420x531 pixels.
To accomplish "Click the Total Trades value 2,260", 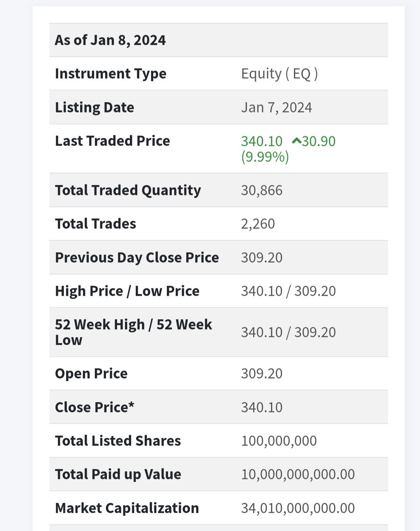I will click(x=258, y=224).
